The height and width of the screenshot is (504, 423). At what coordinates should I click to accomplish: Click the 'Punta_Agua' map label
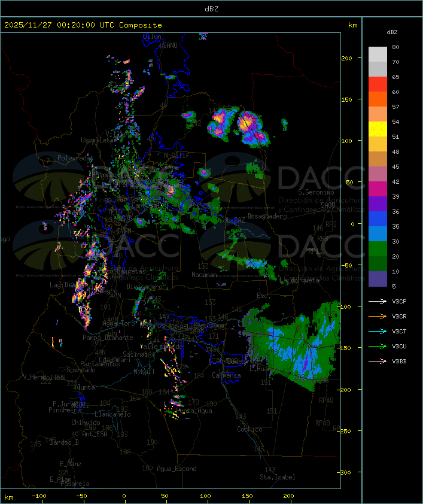pos(194,411)
